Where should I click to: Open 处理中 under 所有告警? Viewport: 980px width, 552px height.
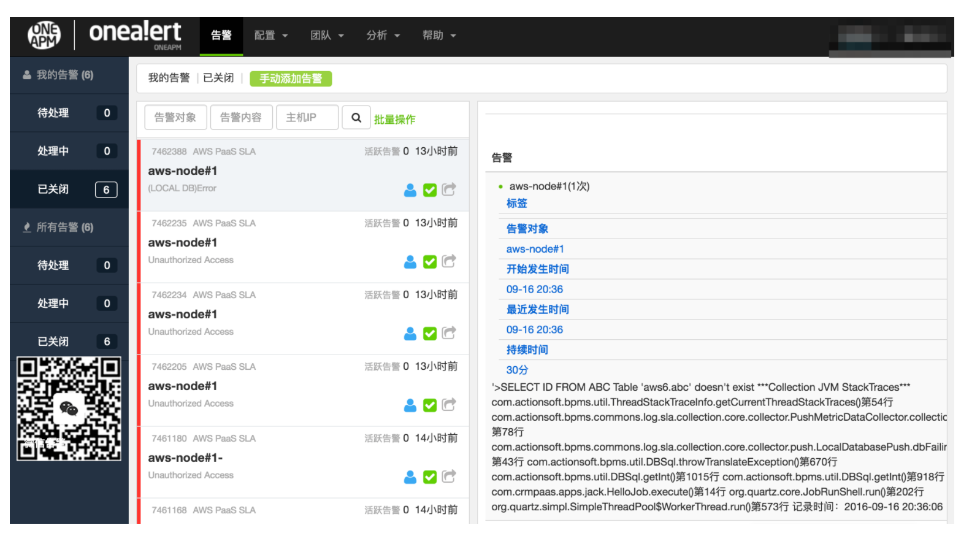point(69,304)
